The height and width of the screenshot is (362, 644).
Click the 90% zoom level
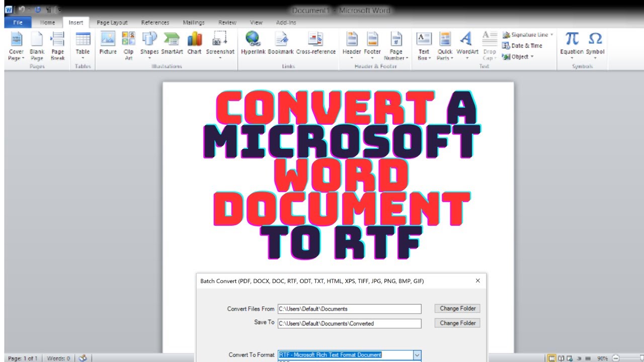coord(603,358)
